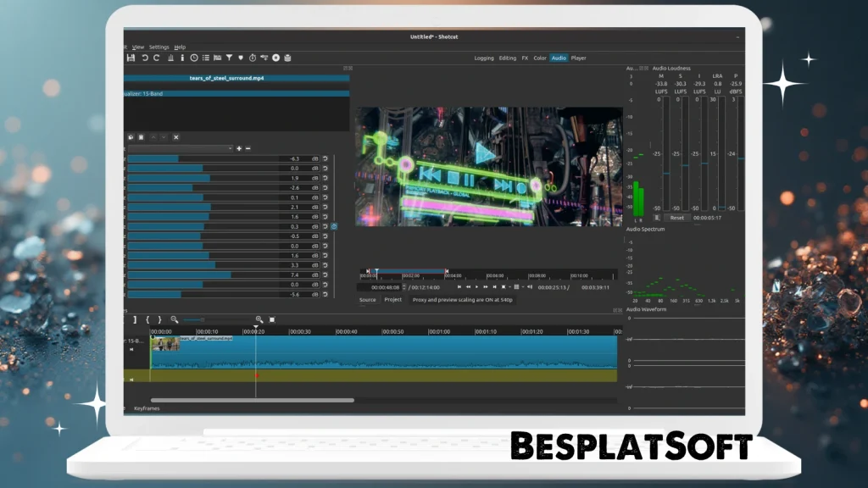Open the Properties info icon
The height and width of the screenshot is (488, 868).
(182, 58)
